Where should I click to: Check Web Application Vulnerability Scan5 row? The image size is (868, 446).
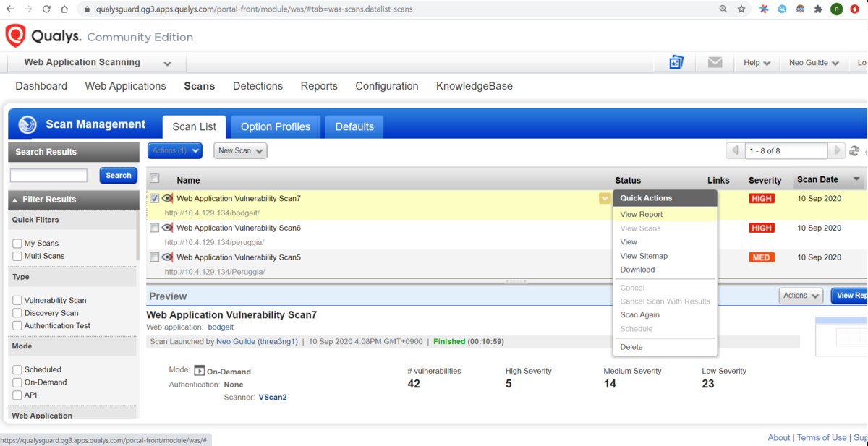(154, 257)
